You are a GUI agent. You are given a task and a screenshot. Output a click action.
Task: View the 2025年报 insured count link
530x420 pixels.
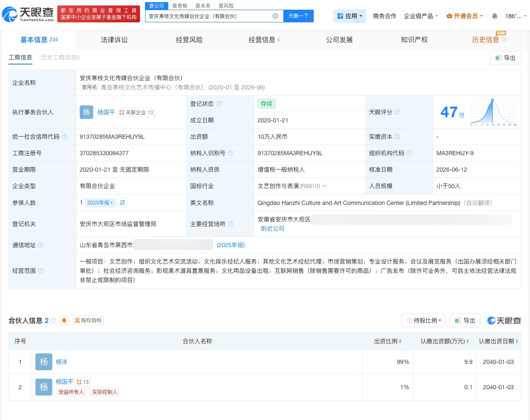100,203
